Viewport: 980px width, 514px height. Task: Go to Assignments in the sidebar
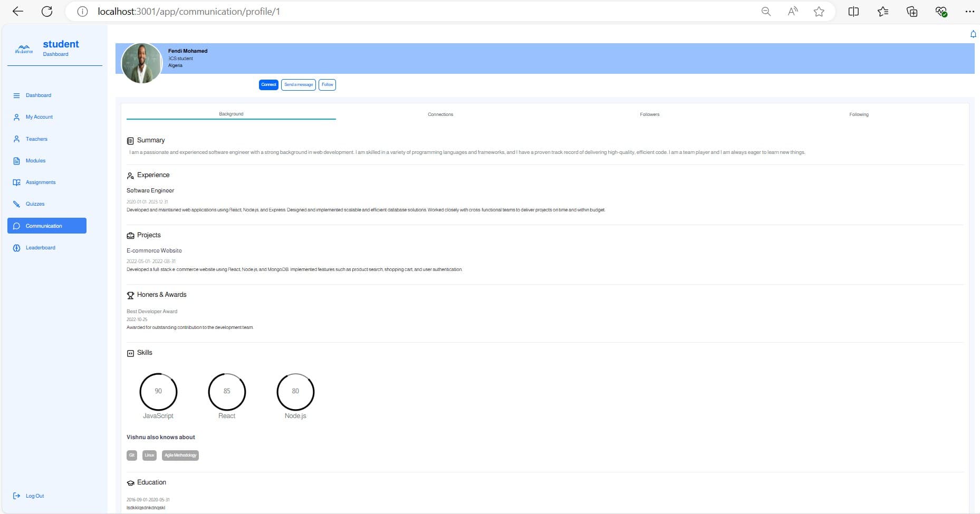(40, 182)
